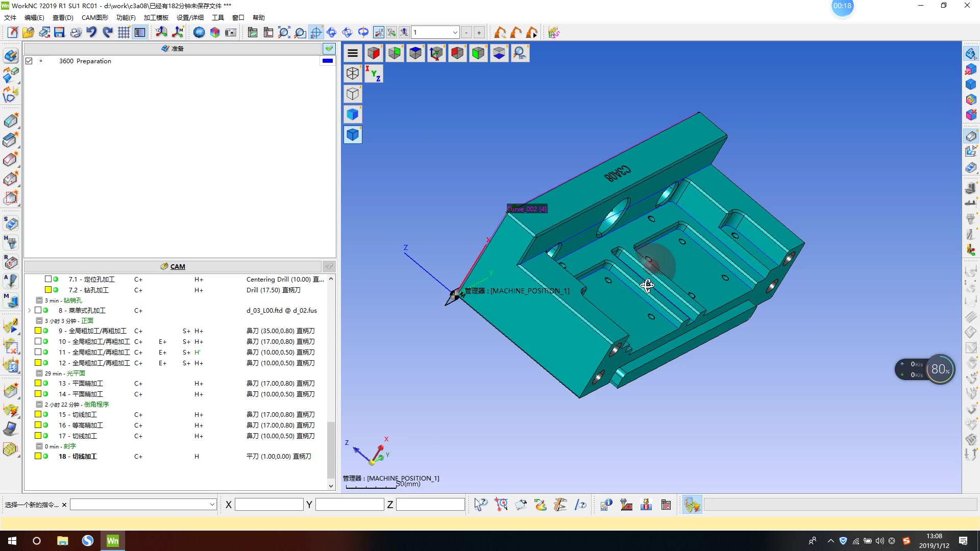The image size is (980, 551).
Task: Click the blue color swatch for Preparation
Action: [327, 61]
